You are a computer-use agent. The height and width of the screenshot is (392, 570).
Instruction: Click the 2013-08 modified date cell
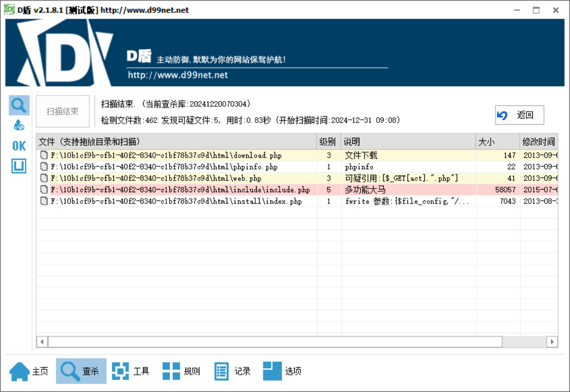[x=540, y=201]
